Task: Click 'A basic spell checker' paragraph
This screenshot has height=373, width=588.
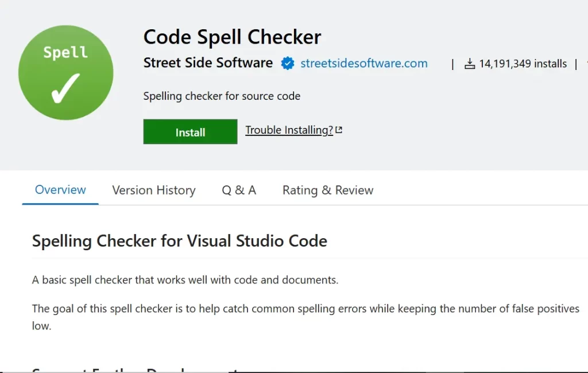Action: pyautogui.click(x=185, y=279)
